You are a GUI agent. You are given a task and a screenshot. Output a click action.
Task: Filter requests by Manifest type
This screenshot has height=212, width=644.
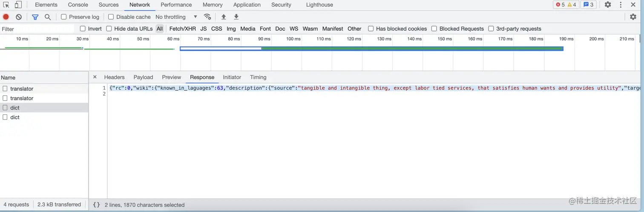coord(333,29)
